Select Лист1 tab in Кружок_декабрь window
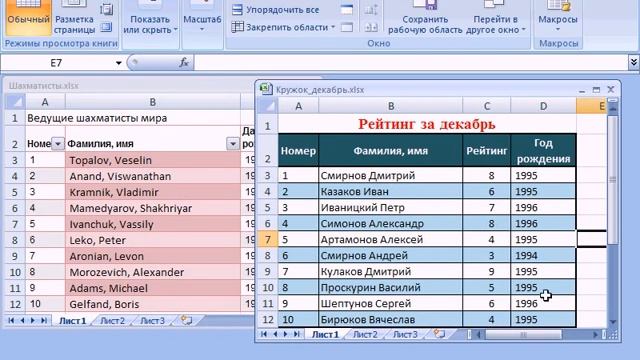The height and width of the screenshot is (360, 640). 325,335
